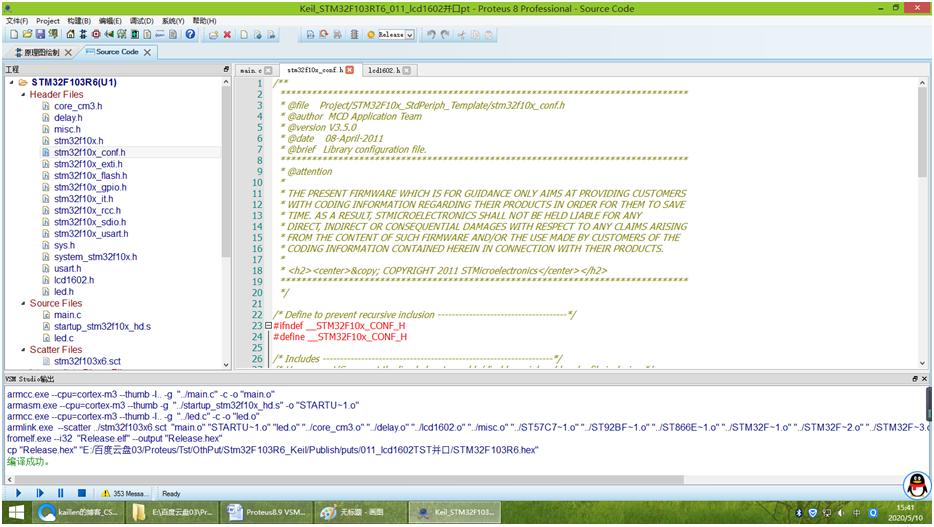
Task: Click the Add New File folder icon
Action: tap(213, 35)
